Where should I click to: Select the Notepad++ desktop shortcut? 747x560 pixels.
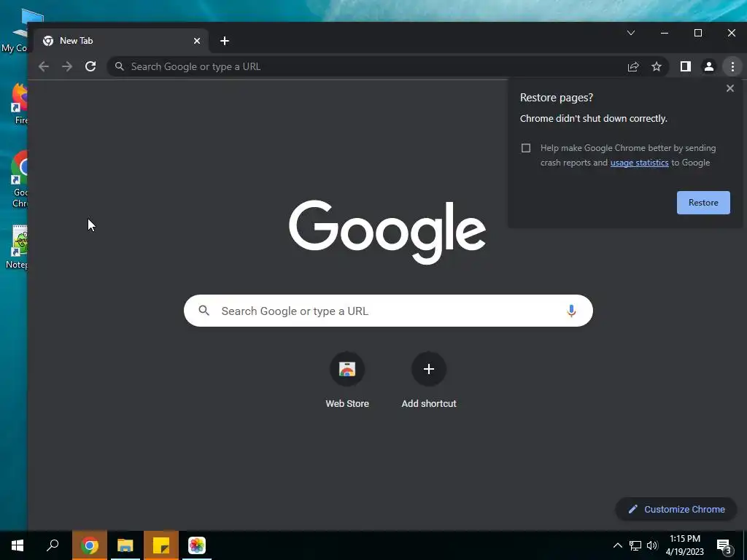pos(18,248)
